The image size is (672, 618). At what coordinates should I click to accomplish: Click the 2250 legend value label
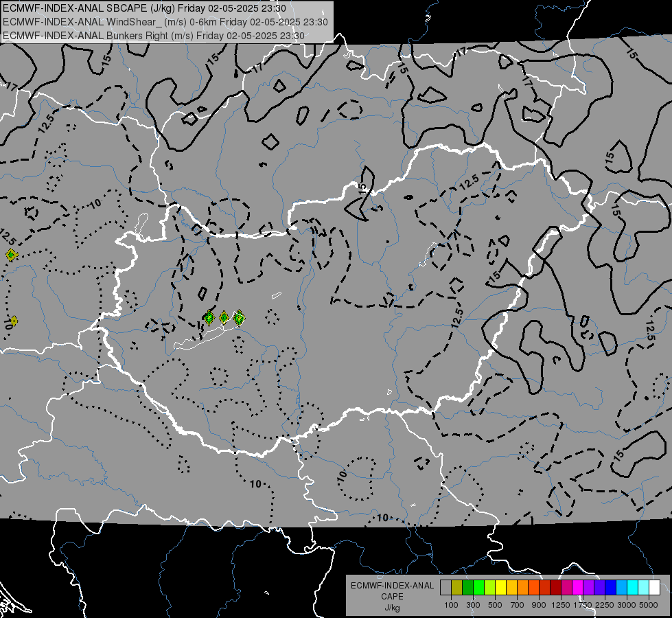click(605, 605)
